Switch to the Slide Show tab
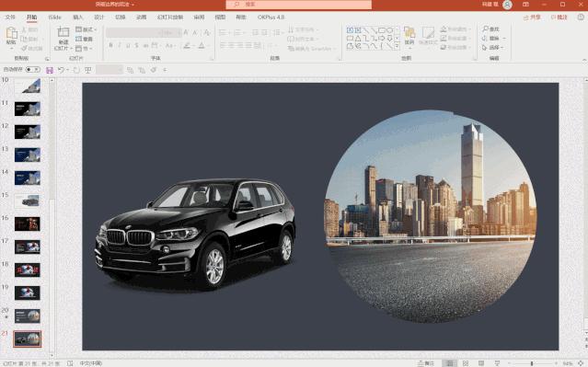588x367 pixels. tap(170, 17)
